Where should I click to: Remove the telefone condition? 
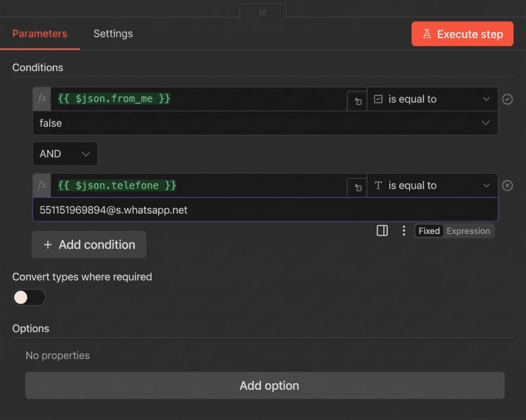tap(507, 185)
